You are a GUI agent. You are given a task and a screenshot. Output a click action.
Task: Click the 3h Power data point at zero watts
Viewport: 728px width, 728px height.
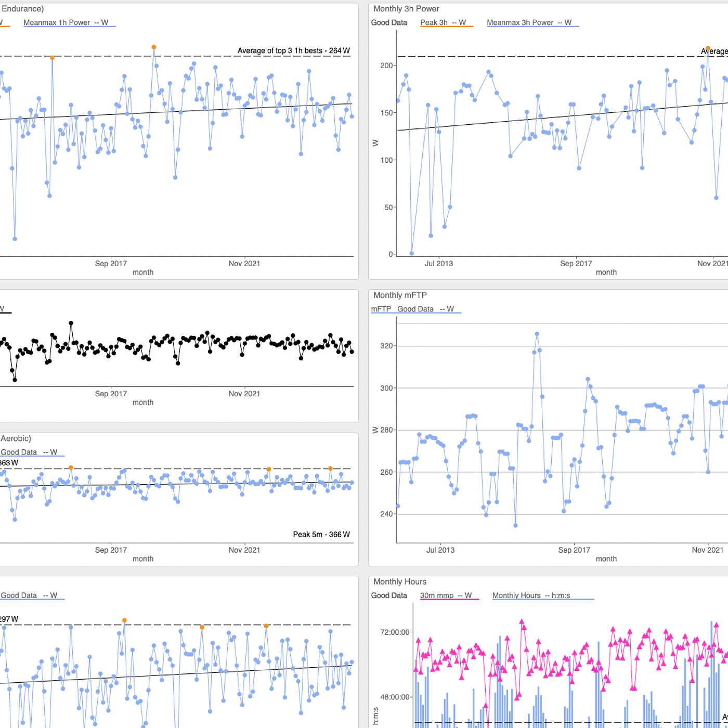coord(411,254)
